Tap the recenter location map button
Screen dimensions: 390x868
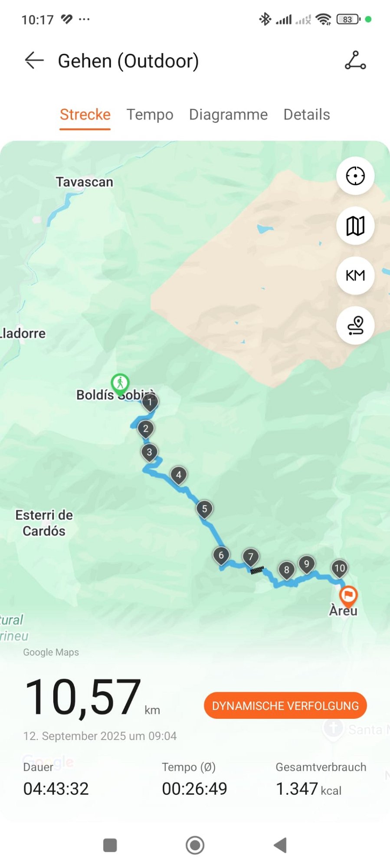pyautogui.click(x=355, y=176)
